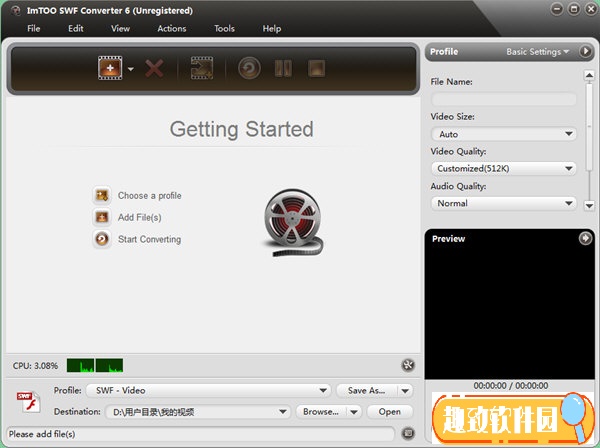Open the Actions menu
The width and height of the screenshot is (600, 448).
(172, 29)
